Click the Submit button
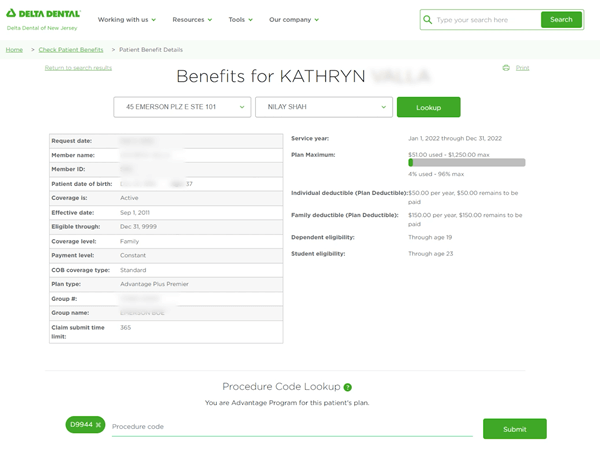 [x=515, y=429]
